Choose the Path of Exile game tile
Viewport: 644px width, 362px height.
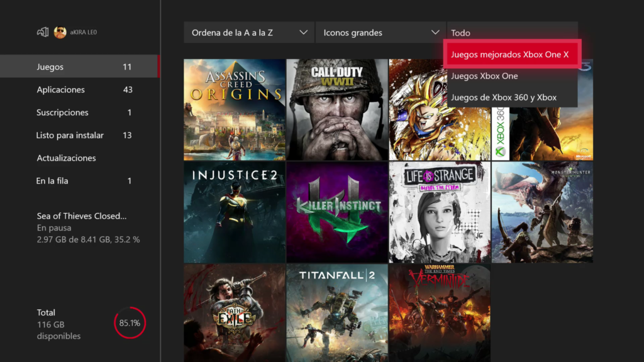click(234, 312)
